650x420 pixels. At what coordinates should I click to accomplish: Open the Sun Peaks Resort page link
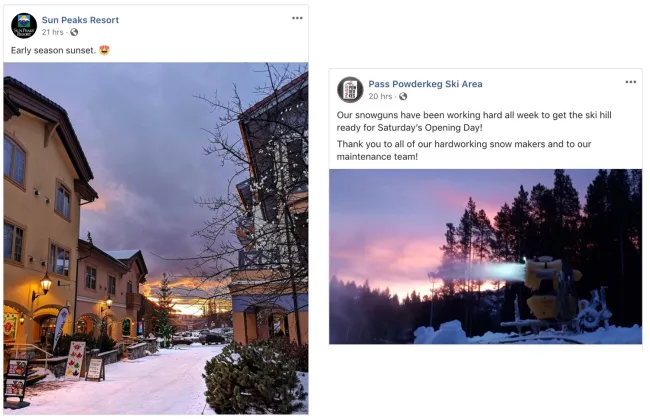point(80,20)
